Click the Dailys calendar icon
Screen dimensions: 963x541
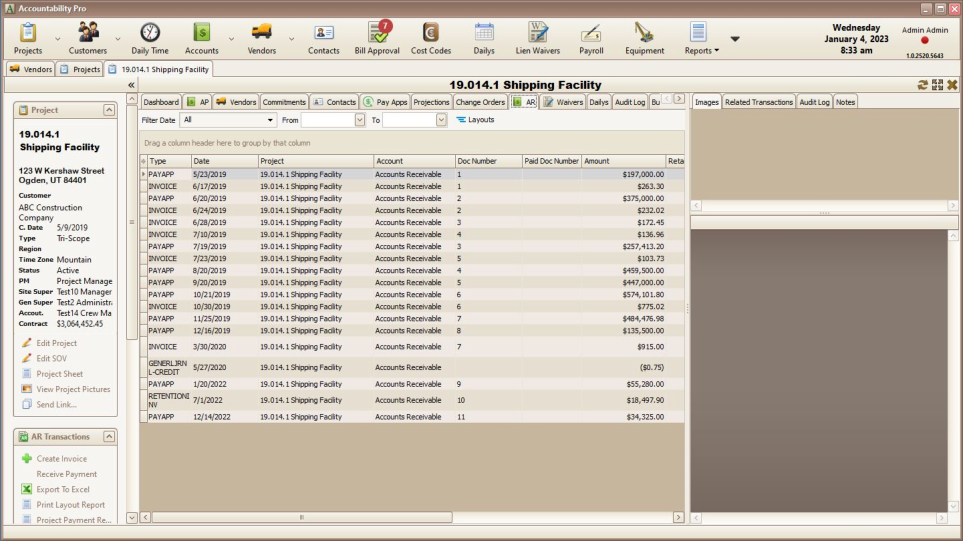coord(484,36)
